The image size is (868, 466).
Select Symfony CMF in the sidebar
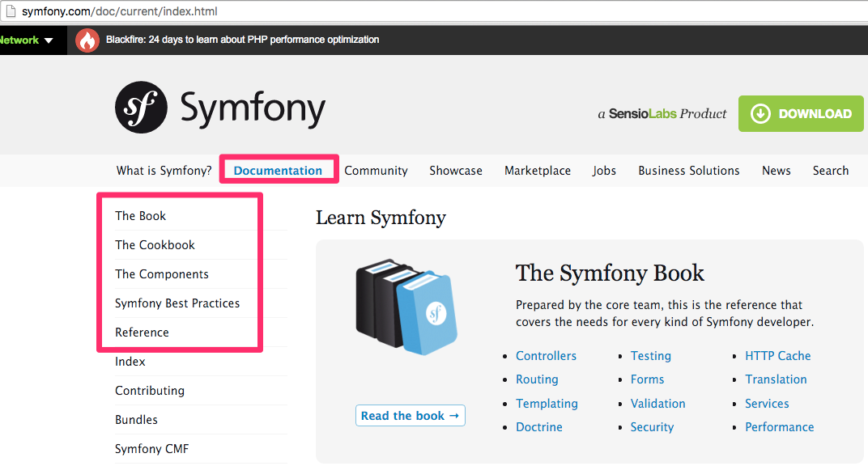pyautogui.click(x=151, y=449)
